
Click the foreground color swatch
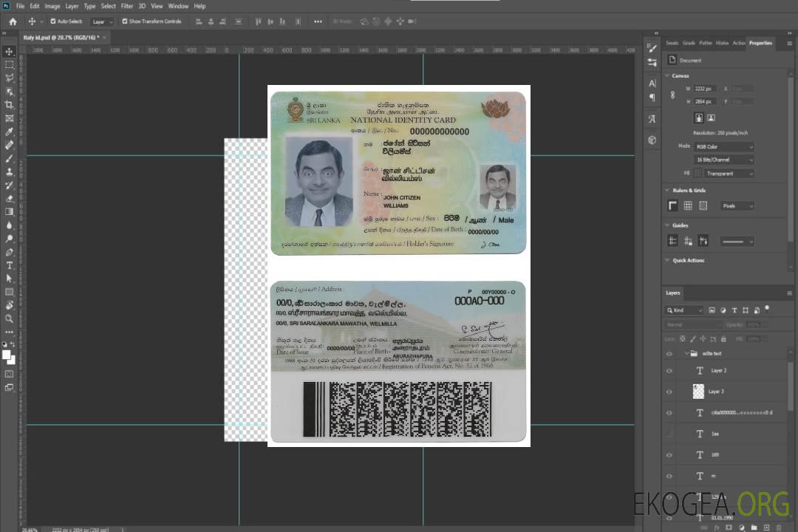tap(7, 355)
